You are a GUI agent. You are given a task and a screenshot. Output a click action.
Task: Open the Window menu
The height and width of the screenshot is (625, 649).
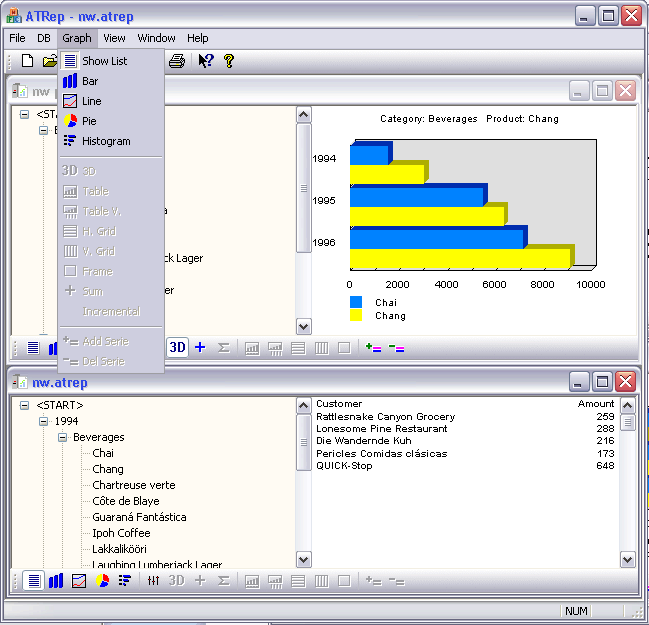156,38
